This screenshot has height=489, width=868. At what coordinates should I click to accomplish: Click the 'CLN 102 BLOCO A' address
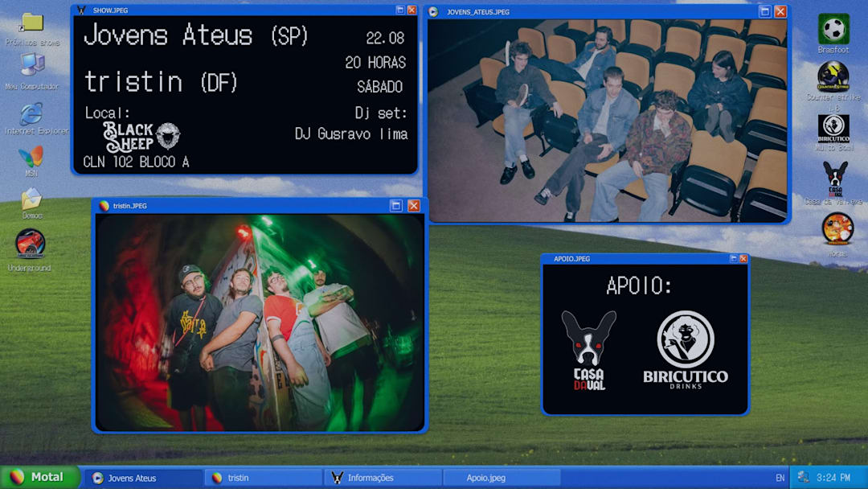tap(136, 162)
